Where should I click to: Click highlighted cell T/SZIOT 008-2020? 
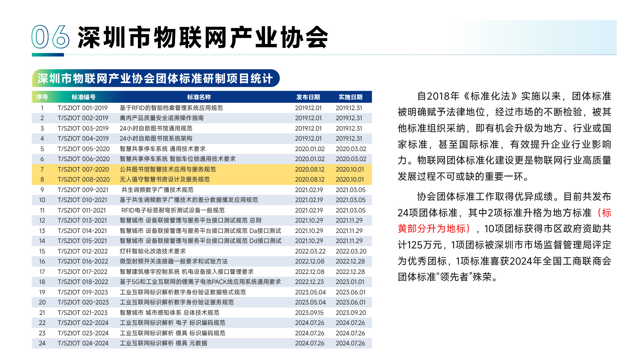[83, 179]
